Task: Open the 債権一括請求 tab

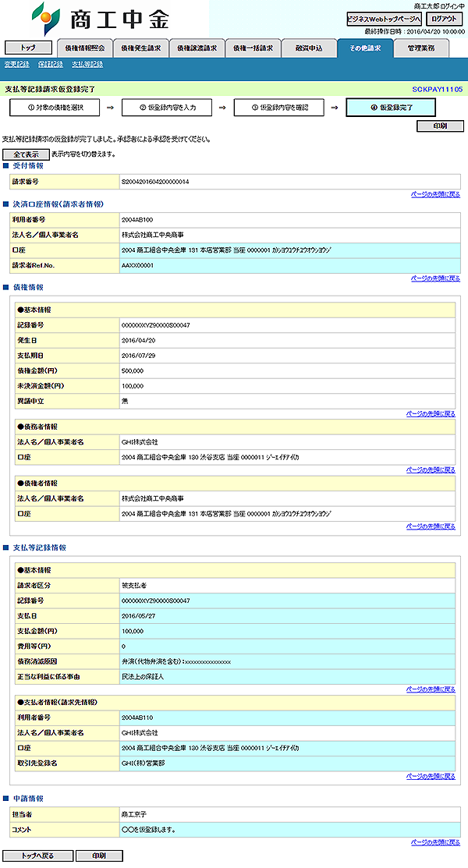Action: click(253, 48)
